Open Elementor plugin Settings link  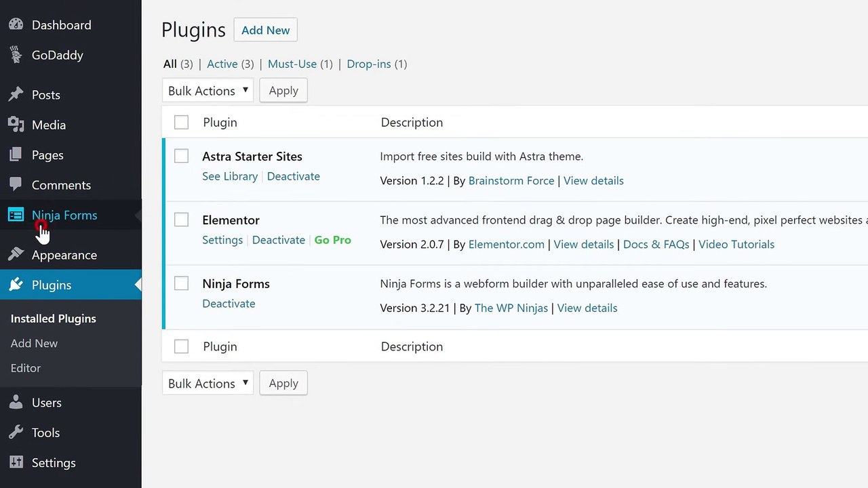[x=222, y=240]
